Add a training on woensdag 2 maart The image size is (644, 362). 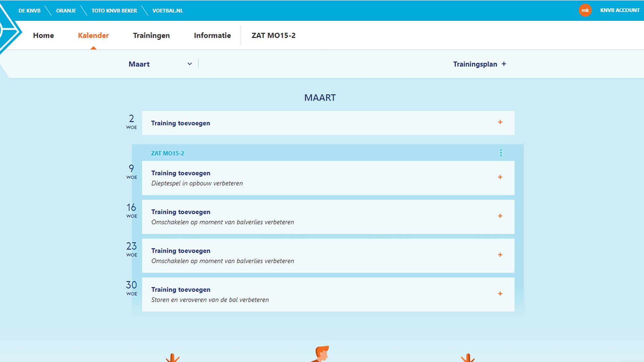point(500,122)
